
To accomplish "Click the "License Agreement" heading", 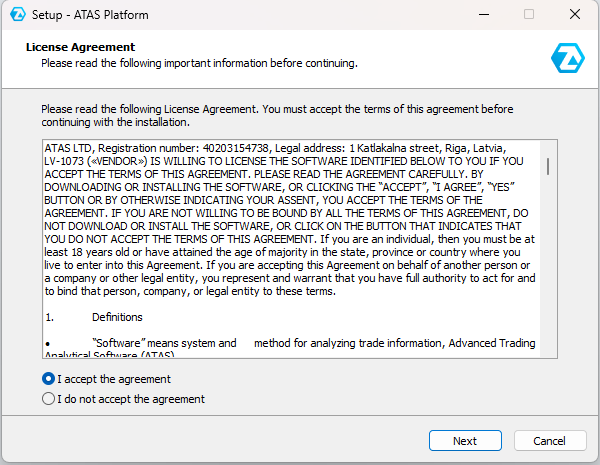I will click(80, 47).
